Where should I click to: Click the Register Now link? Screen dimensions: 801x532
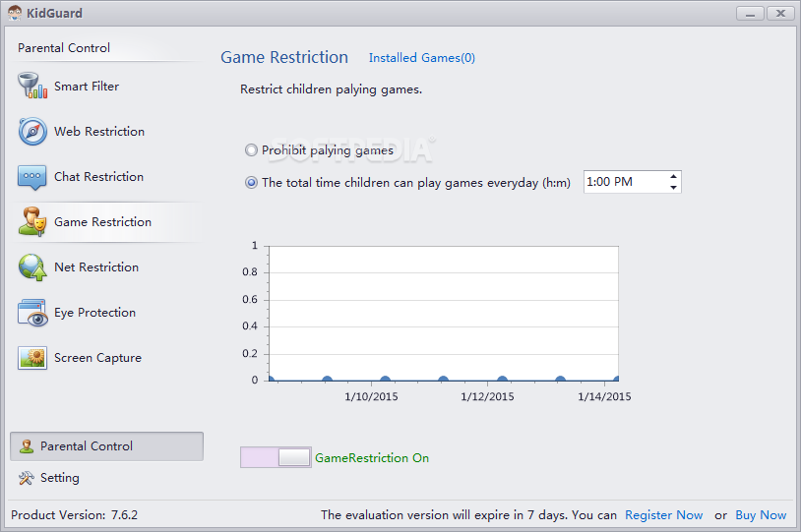pyautogui.click(x=663, y=515)
